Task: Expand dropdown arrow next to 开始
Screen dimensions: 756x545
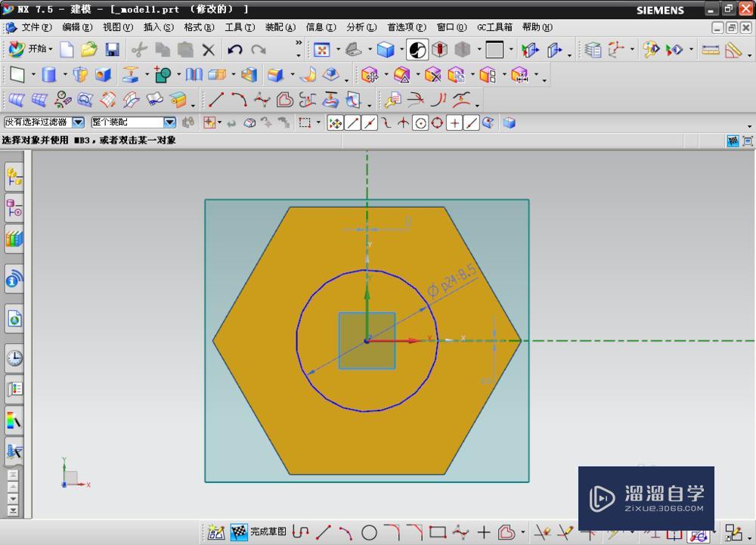Action: pos(51,49)
